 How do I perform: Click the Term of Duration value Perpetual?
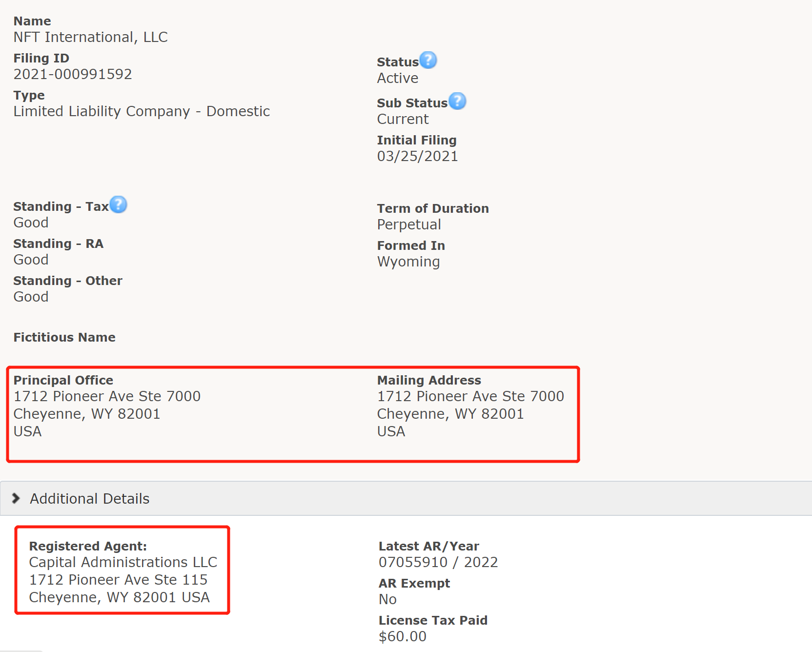(x=409, y=225)
